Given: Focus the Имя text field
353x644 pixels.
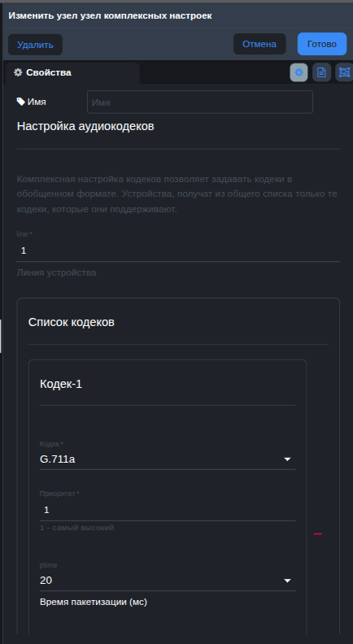Looking at the screenshot, I should (x=200, y=102).
